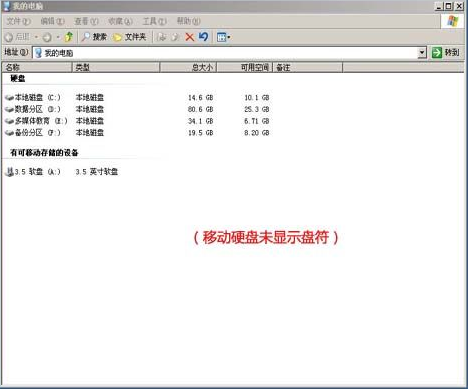Select the 数据分区 (D:) drive icon
This screenshot has height=389, width=468.
pyautogui.click(x=9, y=109)
